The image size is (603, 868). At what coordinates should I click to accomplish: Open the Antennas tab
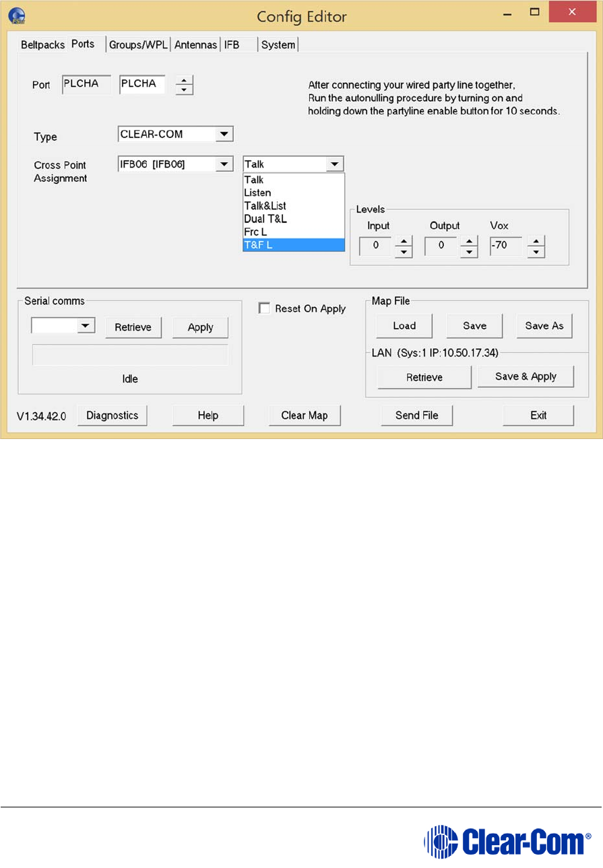point(195,45)
